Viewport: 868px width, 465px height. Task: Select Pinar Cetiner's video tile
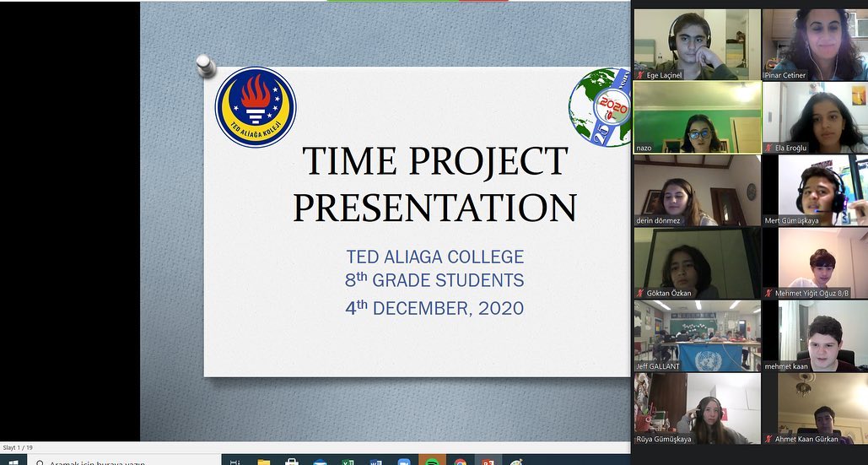pos(815,44)
